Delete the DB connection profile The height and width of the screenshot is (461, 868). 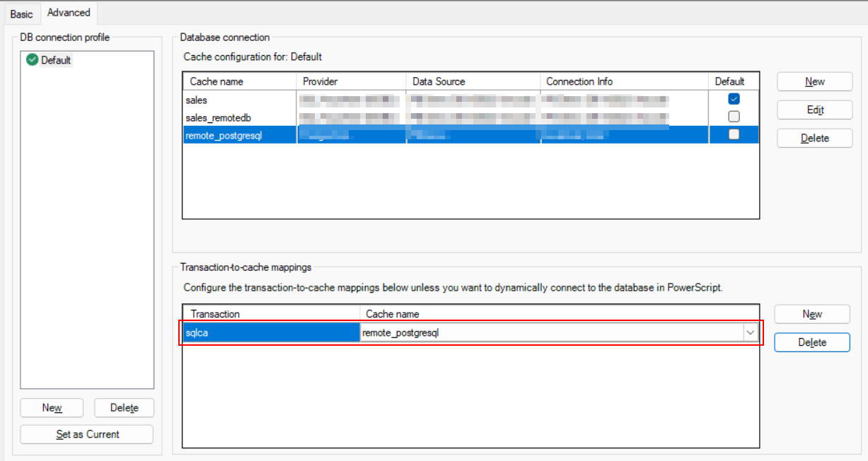(124, 407)
